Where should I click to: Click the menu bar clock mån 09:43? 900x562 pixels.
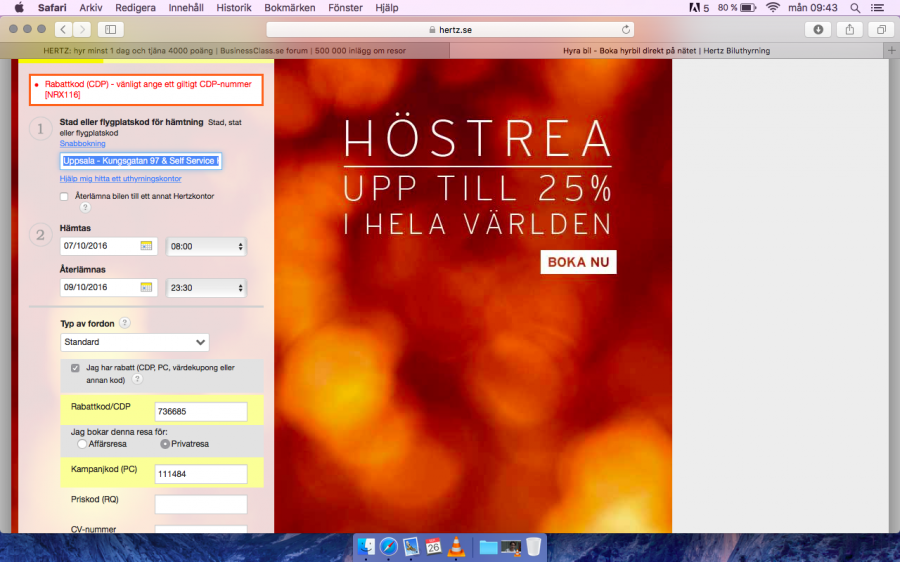pyautogui.click(x=812, y=7)
